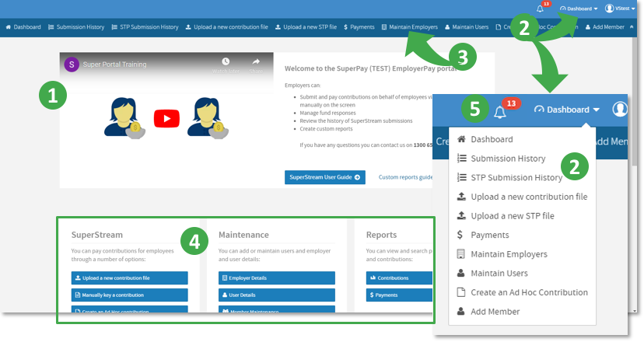Image resolution: width=644 pixels, height=342 pixels.
Task: Click small notification bell in top header bar
Action: click(x=540, y=9)
